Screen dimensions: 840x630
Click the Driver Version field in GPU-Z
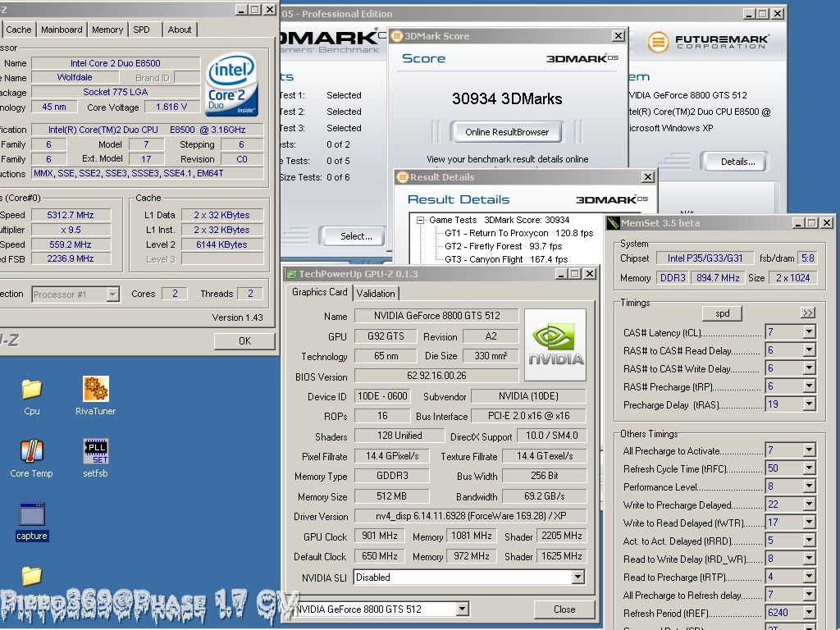[470, 516]
